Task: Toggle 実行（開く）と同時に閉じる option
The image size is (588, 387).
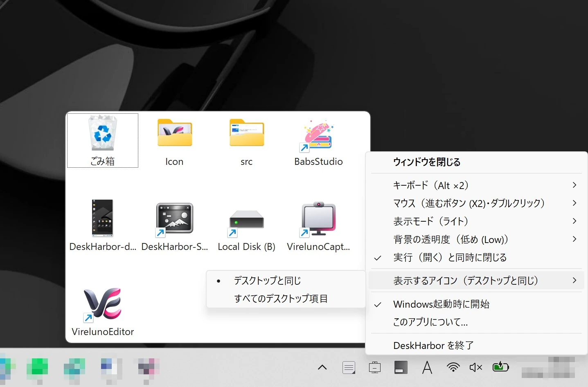Action: click(476, 258)
